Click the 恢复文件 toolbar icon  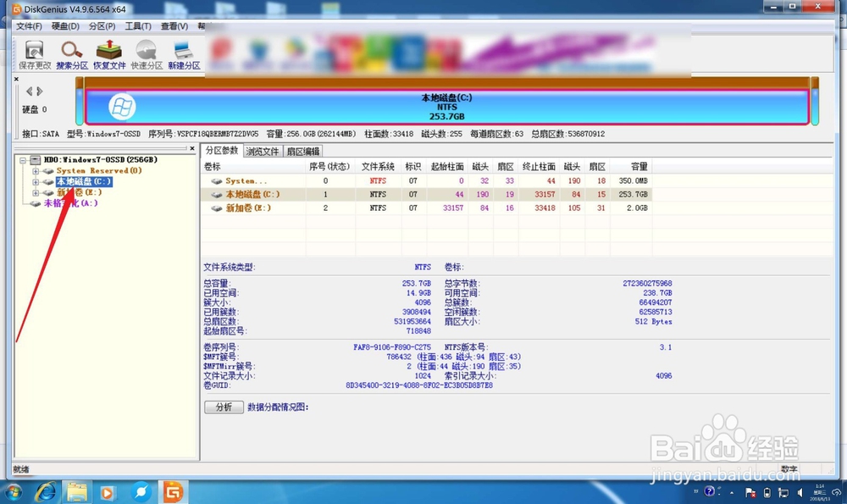click(x=109, y=54)
